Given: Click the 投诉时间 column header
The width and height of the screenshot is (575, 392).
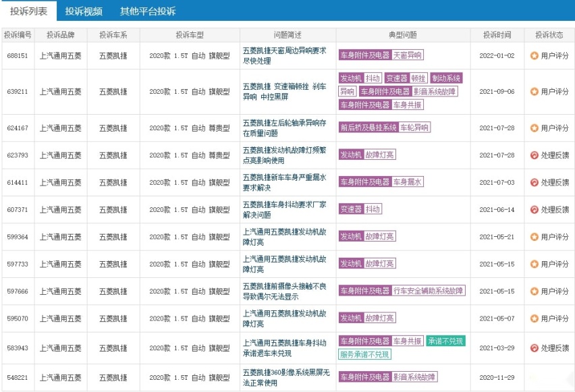Looking at the screenshot, I should coord(497,35).
